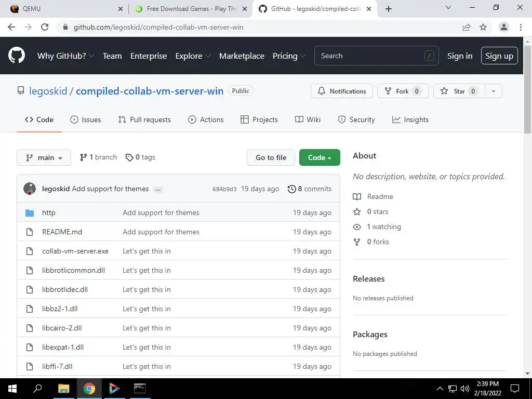
Task: Open the Star lists dropdown arrow
Action: coord(494,91)
